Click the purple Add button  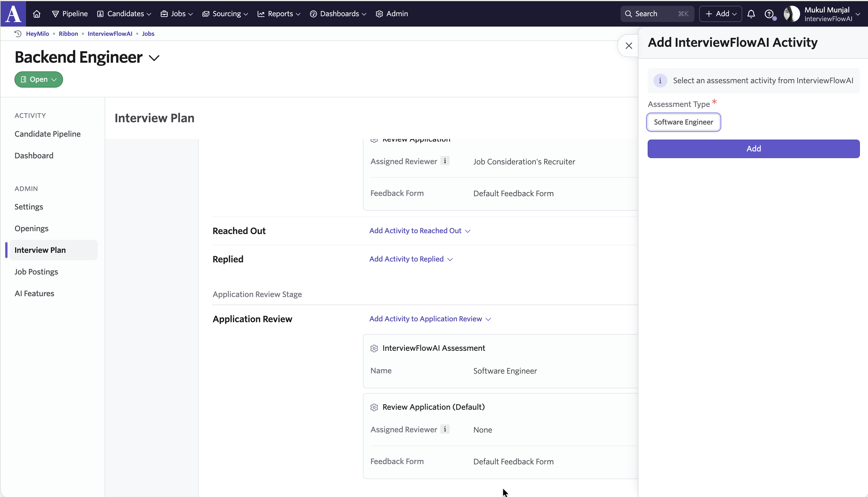[754, 149]
